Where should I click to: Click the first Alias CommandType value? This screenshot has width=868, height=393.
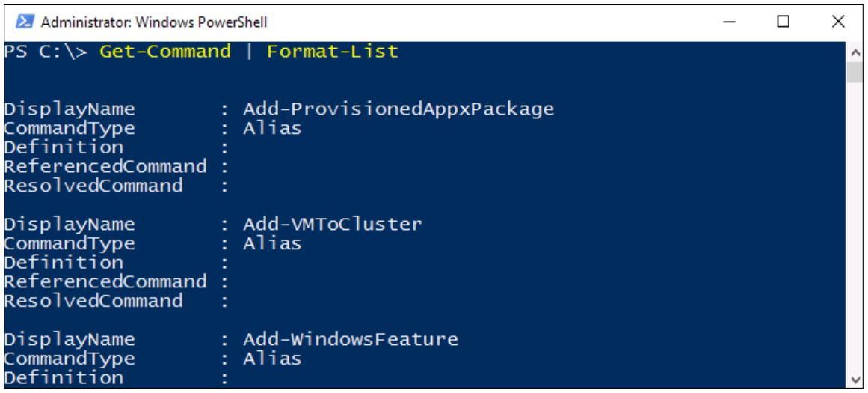tap(272, 128)
